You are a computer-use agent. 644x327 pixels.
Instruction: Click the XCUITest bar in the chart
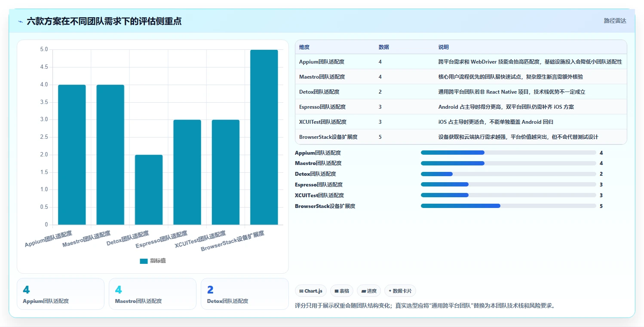point(226,172)
